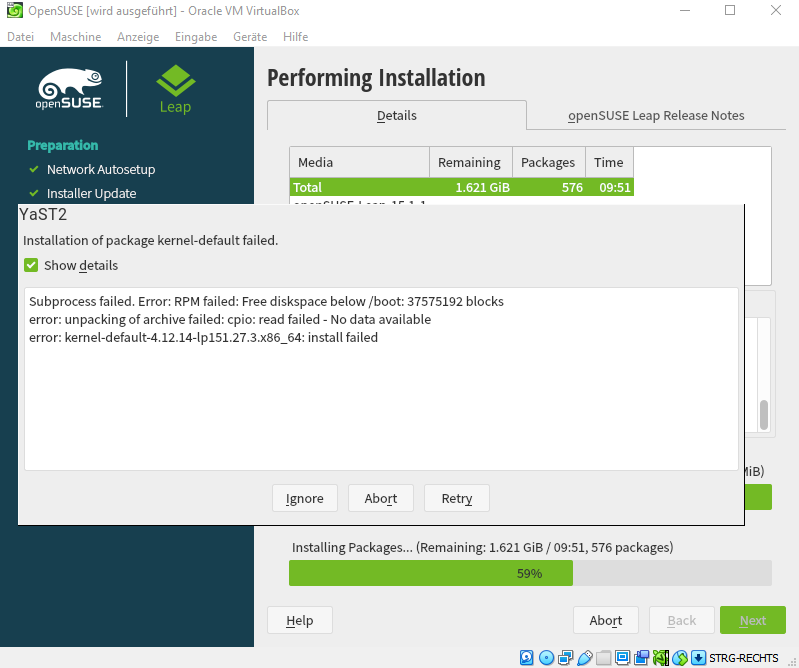Click the 'Subprocess failed' error line

pyautogui.click(x=266, y=301)
